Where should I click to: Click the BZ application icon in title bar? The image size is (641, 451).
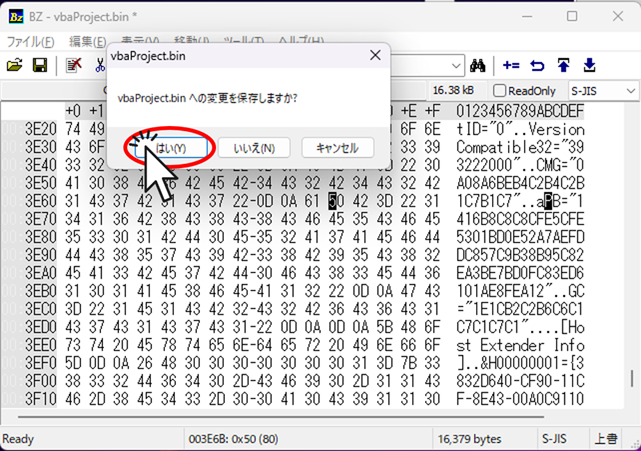16,17
